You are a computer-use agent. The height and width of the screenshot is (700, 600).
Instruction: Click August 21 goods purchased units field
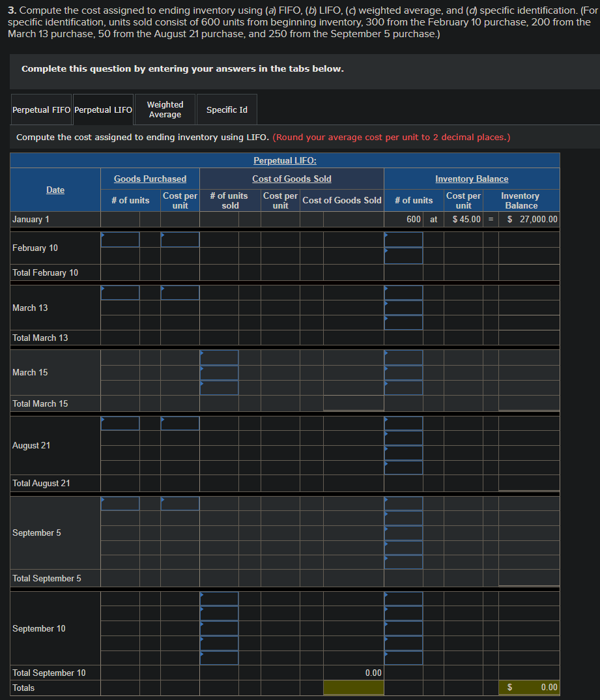click(120, 423)
